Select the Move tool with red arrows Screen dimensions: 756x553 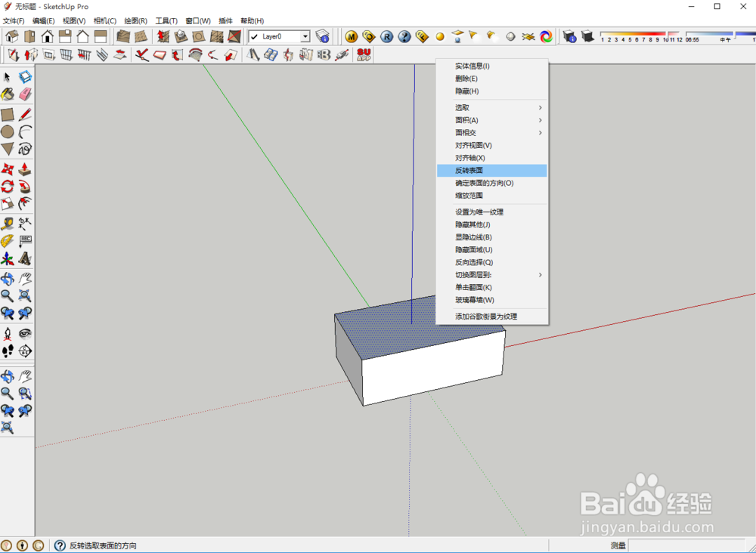(8, 169)
